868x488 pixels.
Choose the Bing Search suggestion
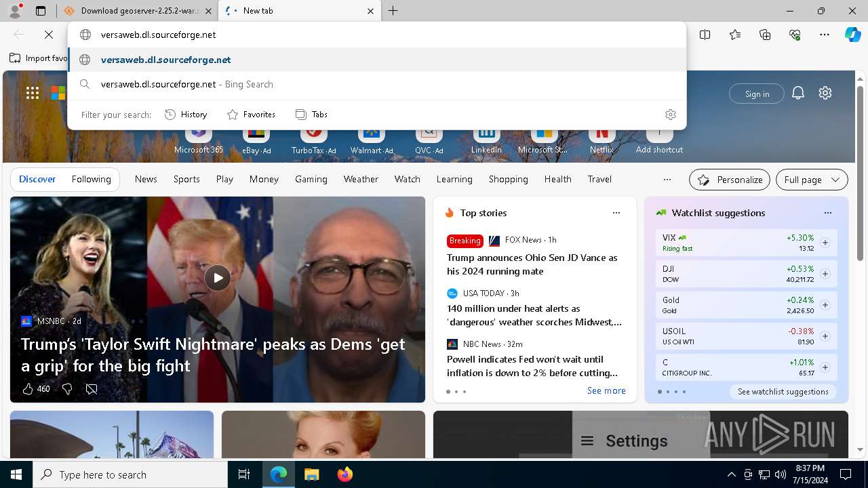(x=377, y=84)
